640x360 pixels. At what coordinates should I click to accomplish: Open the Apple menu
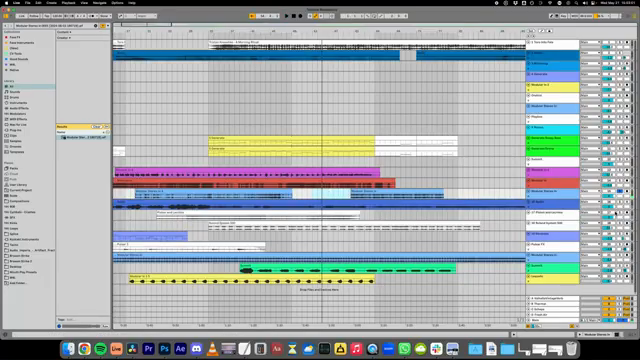point(6,3)
